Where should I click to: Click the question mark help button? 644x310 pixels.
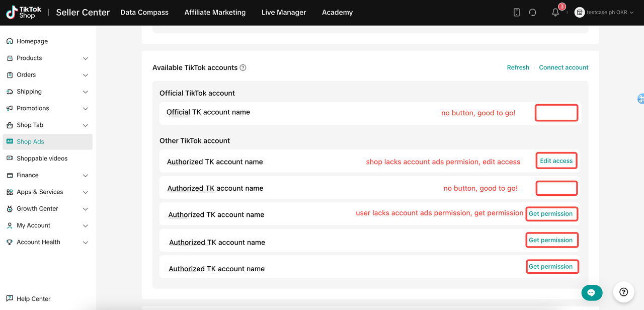tap(623, 292)
